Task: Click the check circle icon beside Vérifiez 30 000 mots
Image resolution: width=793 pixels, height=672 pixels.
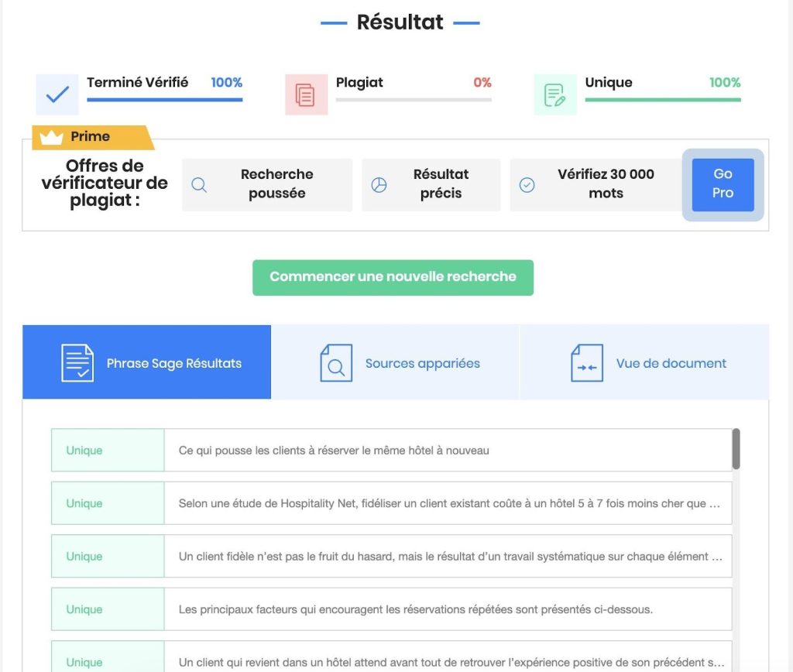Action: point(527,185)
